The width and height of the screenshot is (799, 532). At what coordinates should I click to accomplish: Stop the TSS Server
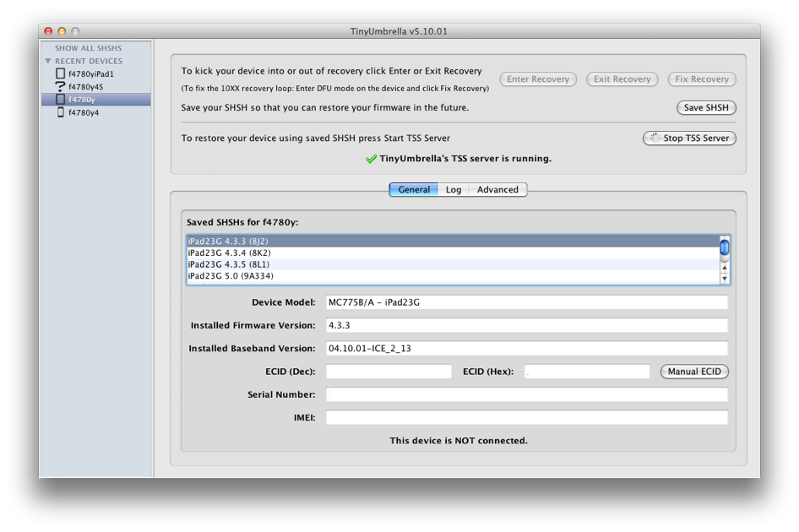click(689, 138)
